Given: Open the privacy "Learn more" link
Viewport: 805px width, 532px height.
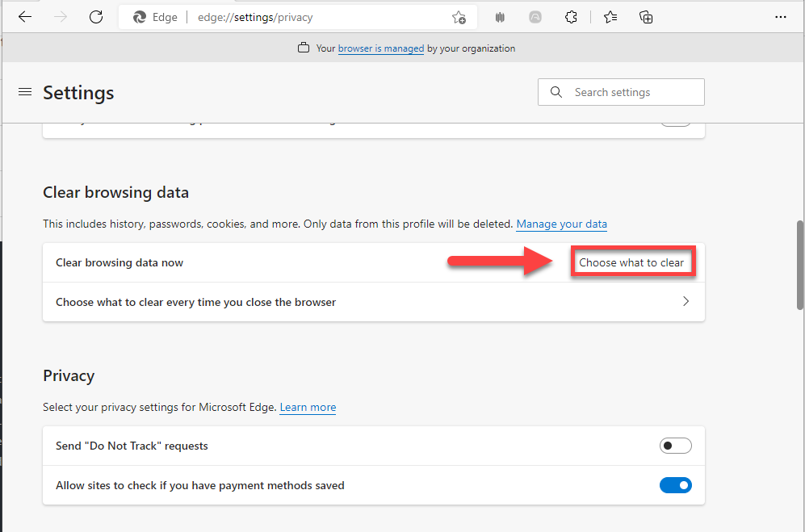Looking at the screenshot, I should click(x=308, y=407).
